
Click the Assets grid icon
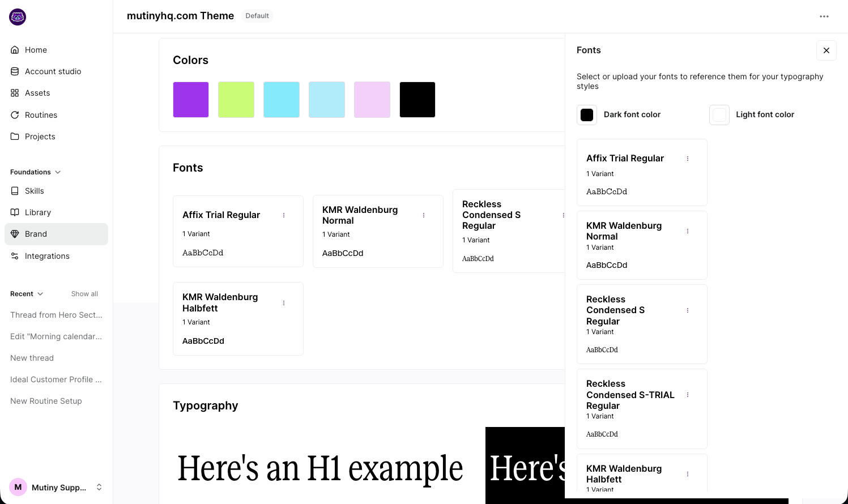point(15,93)
